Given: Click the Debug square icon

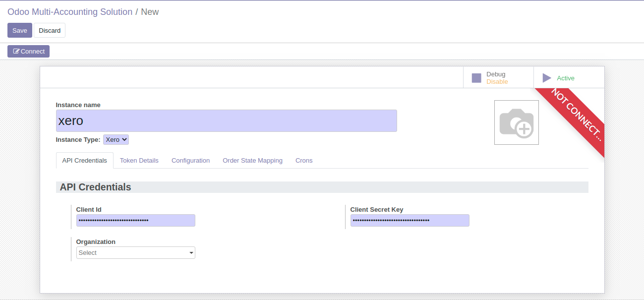Looking at the screenshot, I should coord(476,78).
